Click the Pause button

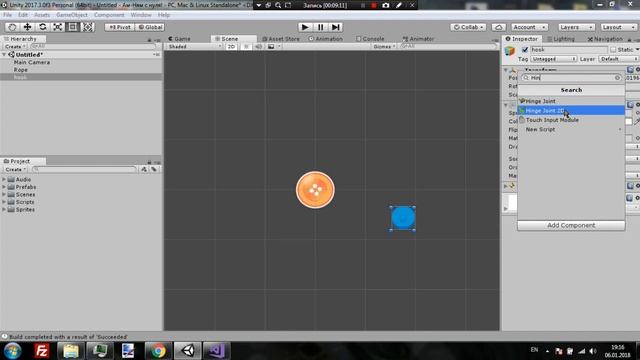[320, 27]
